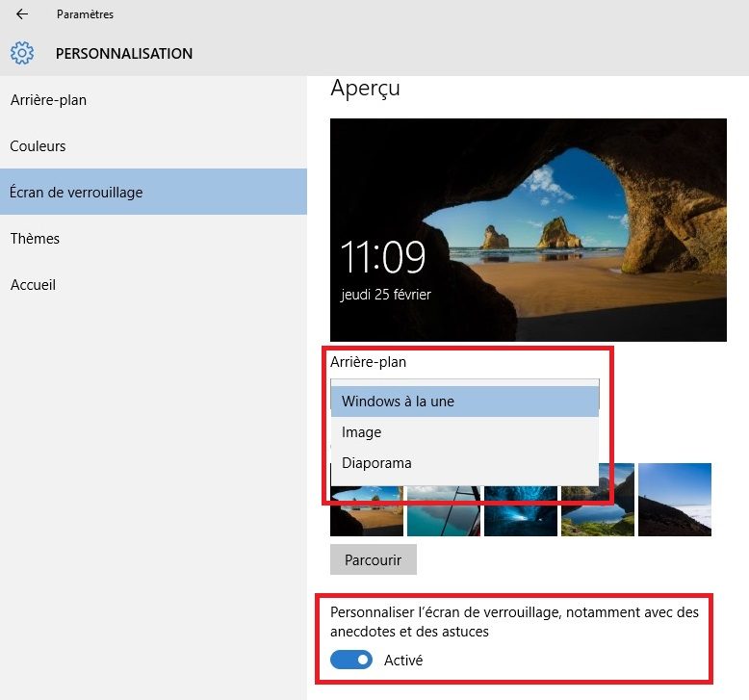This screenshot has height=700, width=749.
Task: Click the 'Paramètres' window title text
Action: pos(85,14)
